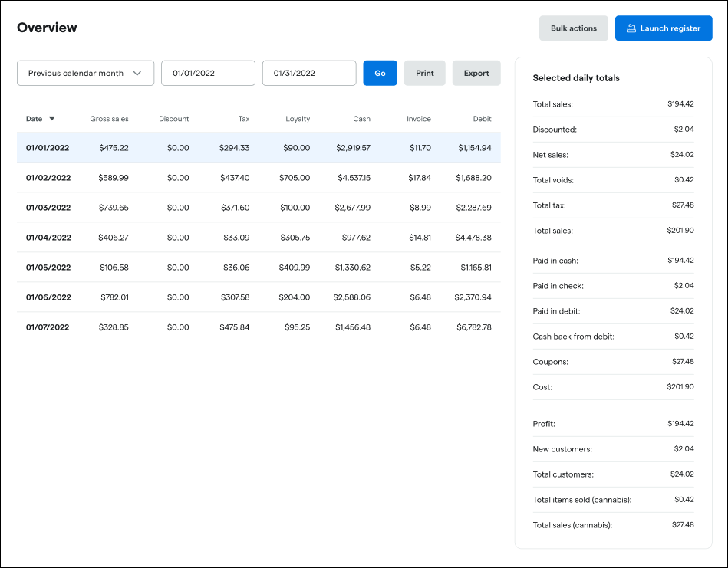728x568 pixels.
Task: Click the Total sales value in daily totals panel
Action: pos(681,103)
